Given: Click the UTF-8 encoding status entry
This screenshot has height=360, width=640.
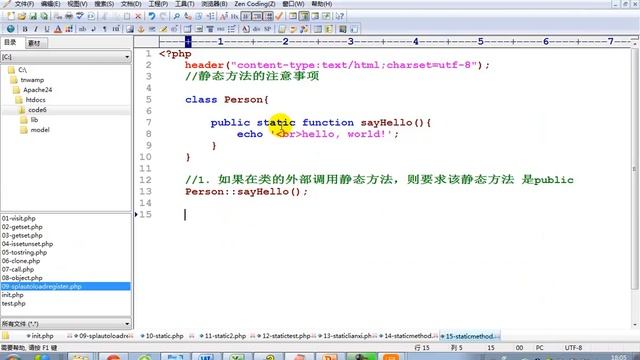Looking at the screenshot, I should click(x=573, y=348).
